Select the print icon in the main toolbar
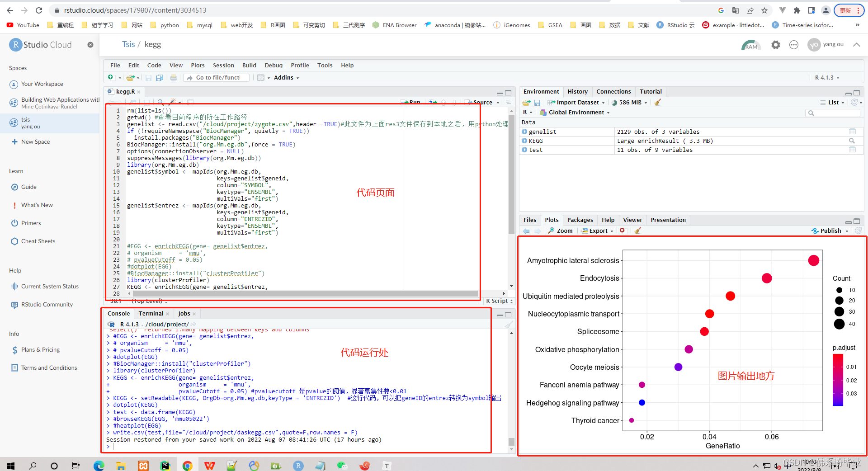Image resolution: width=868 pixels, height=471 pixels. click(174, 77)
